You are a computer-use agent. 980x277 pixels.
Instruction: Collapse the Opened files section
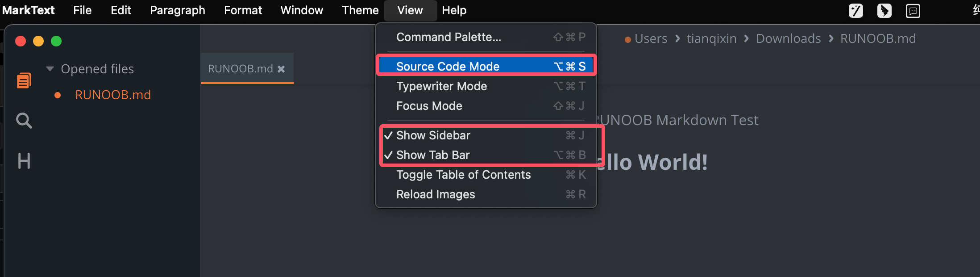50,69
